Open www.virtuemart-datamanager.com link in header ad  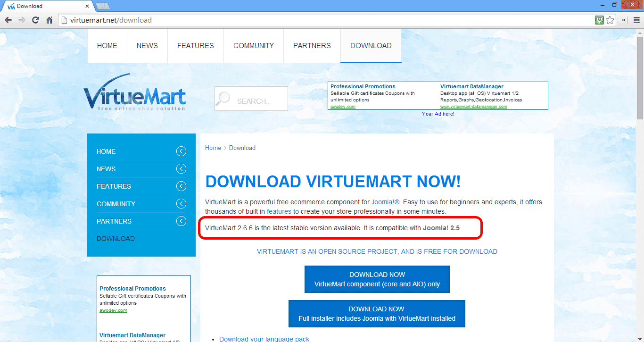474,107
